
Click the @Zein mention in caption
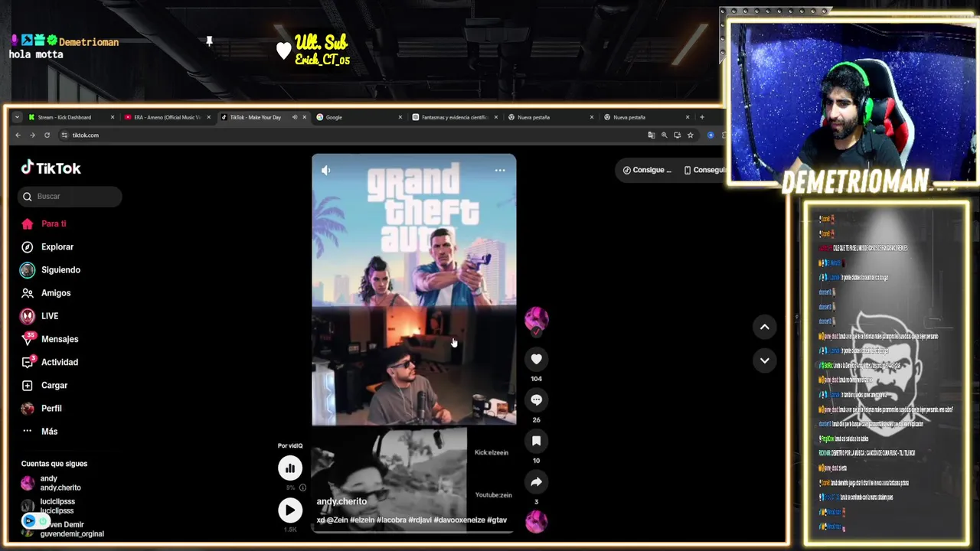(338, 520)
